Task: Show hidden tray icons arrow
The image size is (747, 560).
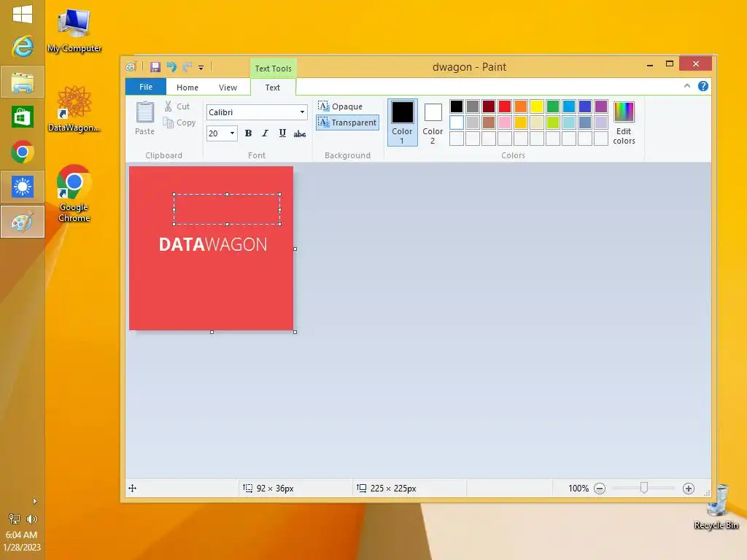Action: (x=34, y=501)
